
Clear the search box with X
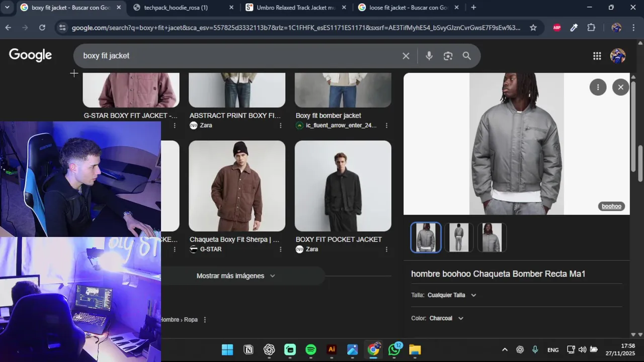tap(406, 56)
